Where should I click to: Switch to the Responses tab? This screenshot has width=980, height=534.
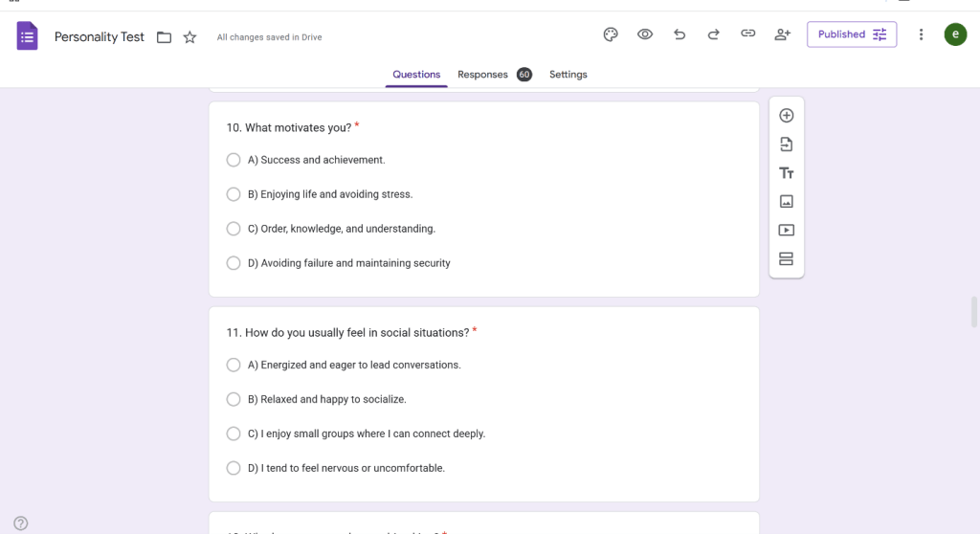coord(482,75)
